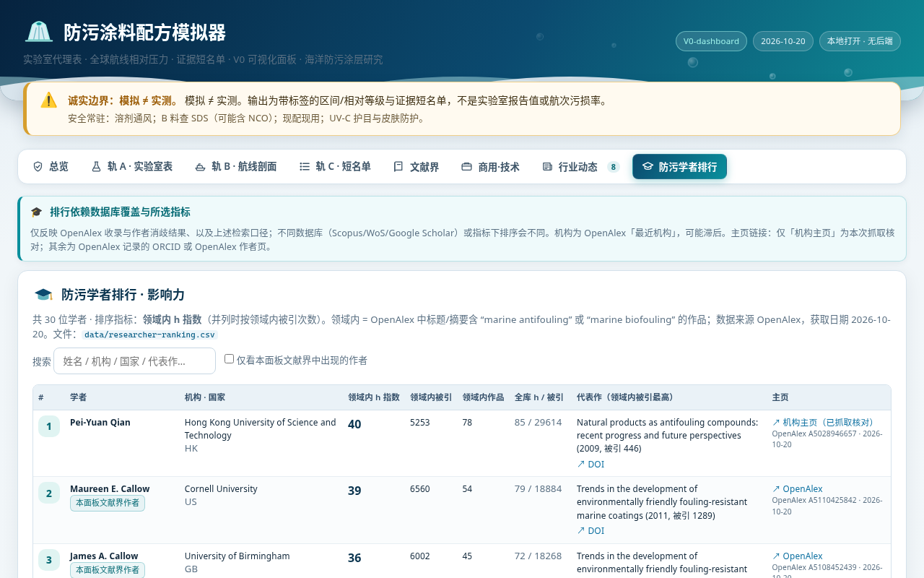Focus the 姓名 / 机构 / 国家 search field

[x=134, y=361]
